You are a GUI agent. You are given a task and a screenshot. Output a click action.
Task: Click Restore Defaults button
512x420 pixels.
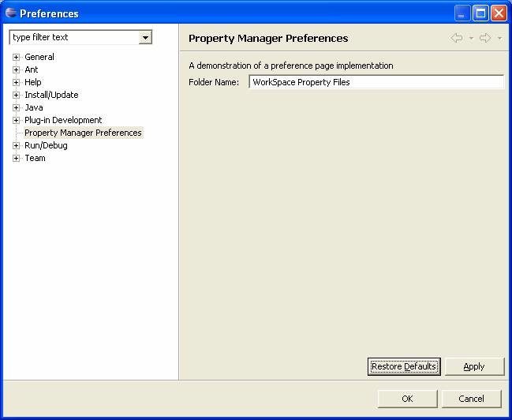tap(404, 367)
